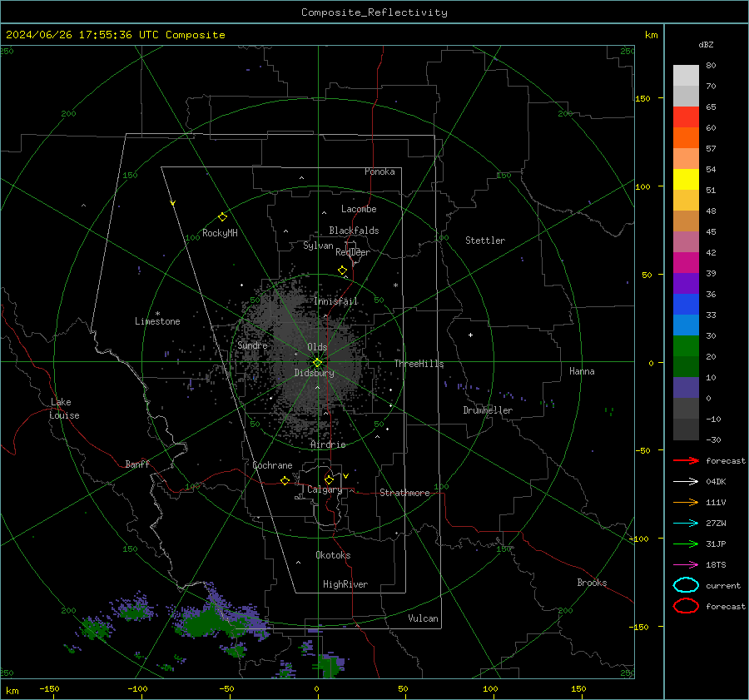The height and width of the screenshot is (700, 749).
Task: Click the magenta 18TS arrow icon
Action: click(x=686, y=565)
